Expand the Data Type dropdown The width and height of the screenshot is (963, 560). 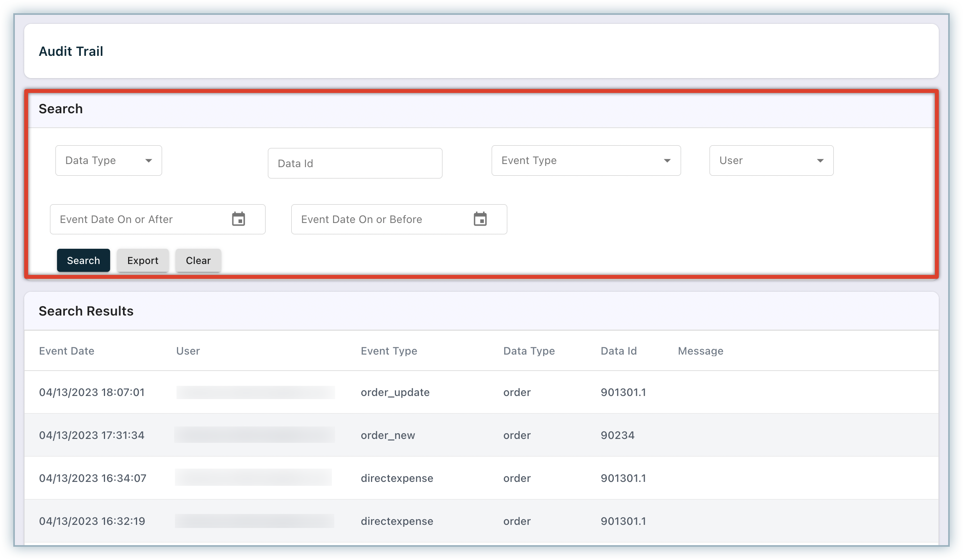(x=109, y=161)
